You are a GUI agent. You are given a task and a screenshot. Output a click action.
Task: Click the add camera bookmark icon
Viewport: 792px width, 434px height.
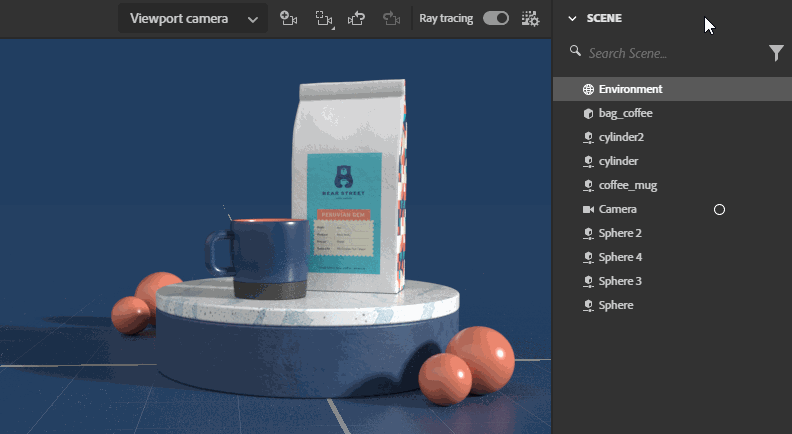289,18
